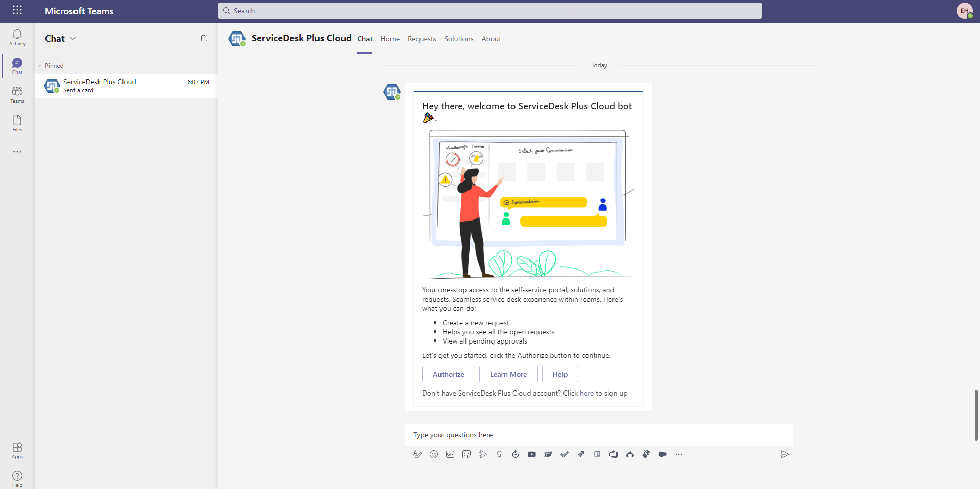Click the 'Create a new request' bullet
980x489 pixels.
[x=476, y=323]
